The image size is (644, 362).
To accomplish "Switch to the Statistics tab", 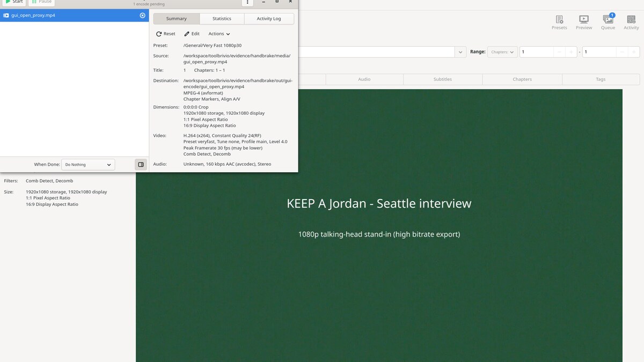I will (x=222, y=19).
